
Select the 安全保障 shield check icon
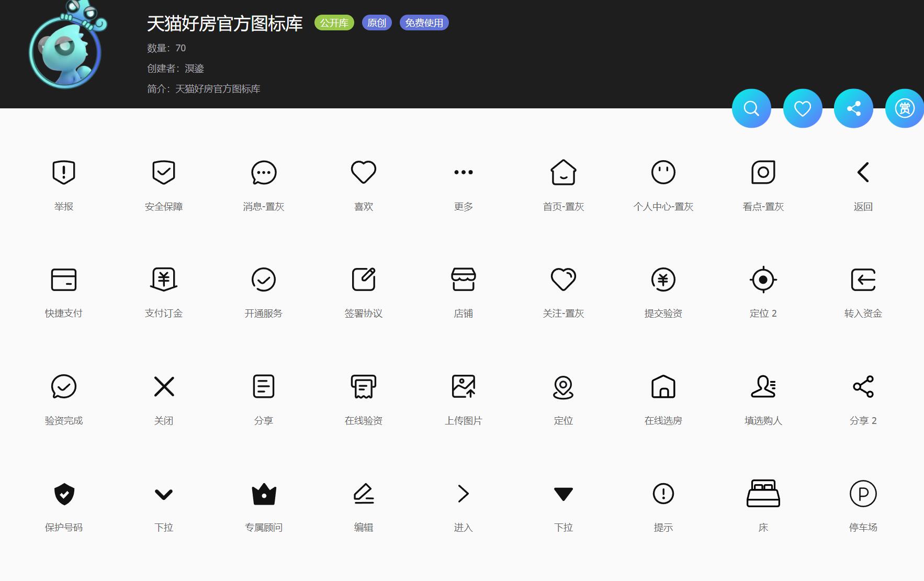click(x=164, y=172)
